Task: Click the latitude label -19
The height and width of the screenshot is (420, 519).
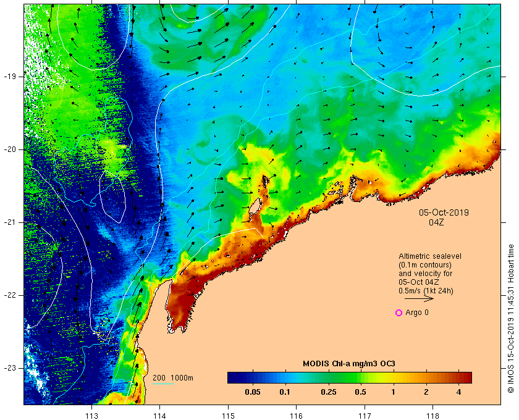Action: (10, 77)
